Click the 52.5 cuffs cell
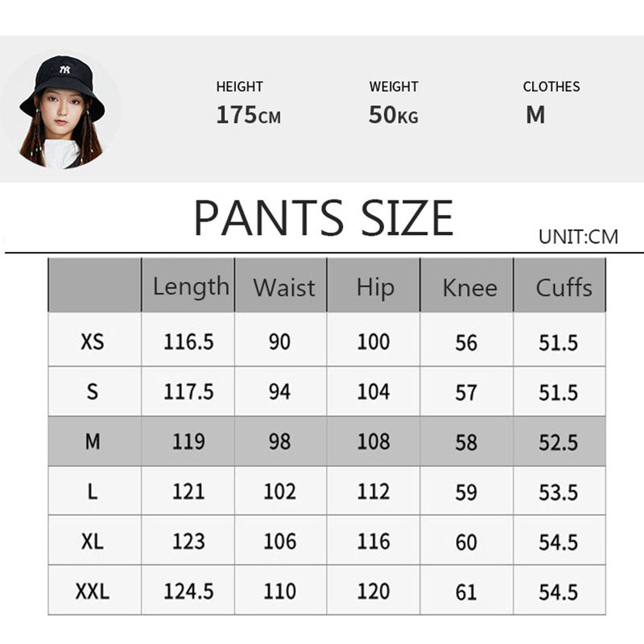This screenshot has height=644, width=644. pos(559,442)
